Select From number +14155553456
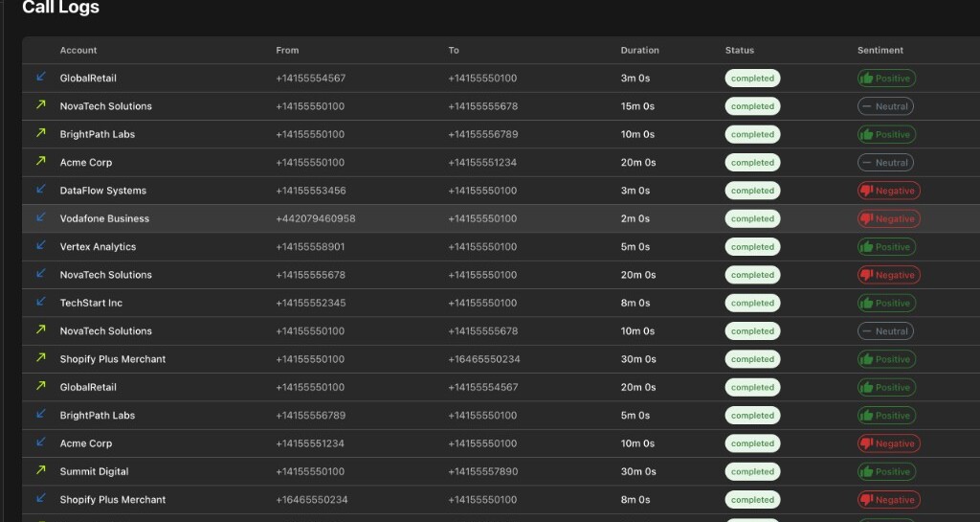Viewport: 980px width, 522px height. (311, 191)
